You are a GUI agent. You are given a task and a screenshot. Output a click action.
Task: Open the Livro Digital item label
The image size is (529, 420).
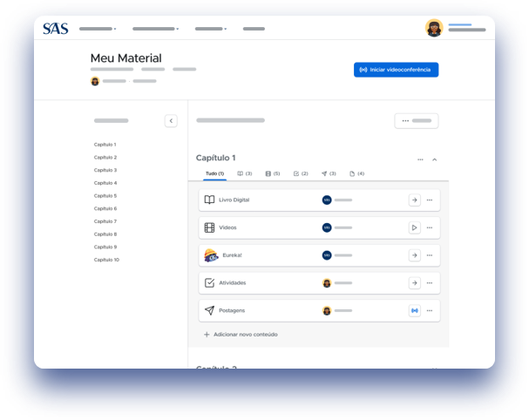(x=234, y=200)
